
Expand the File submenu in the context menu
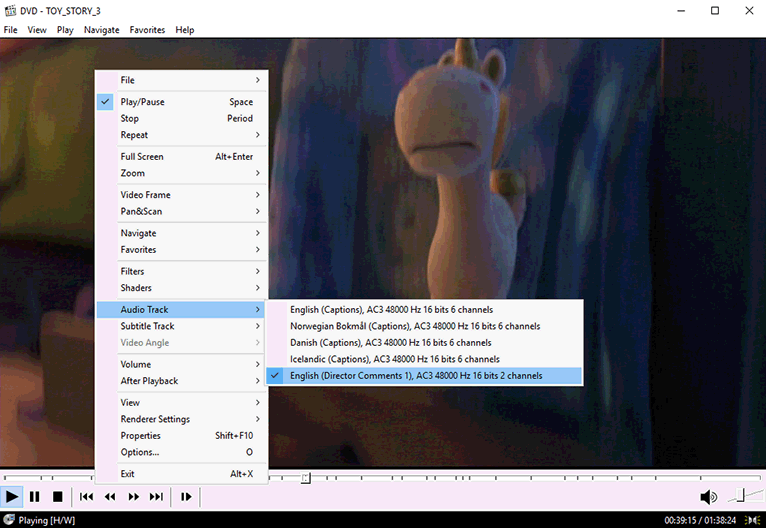[182, 80]
